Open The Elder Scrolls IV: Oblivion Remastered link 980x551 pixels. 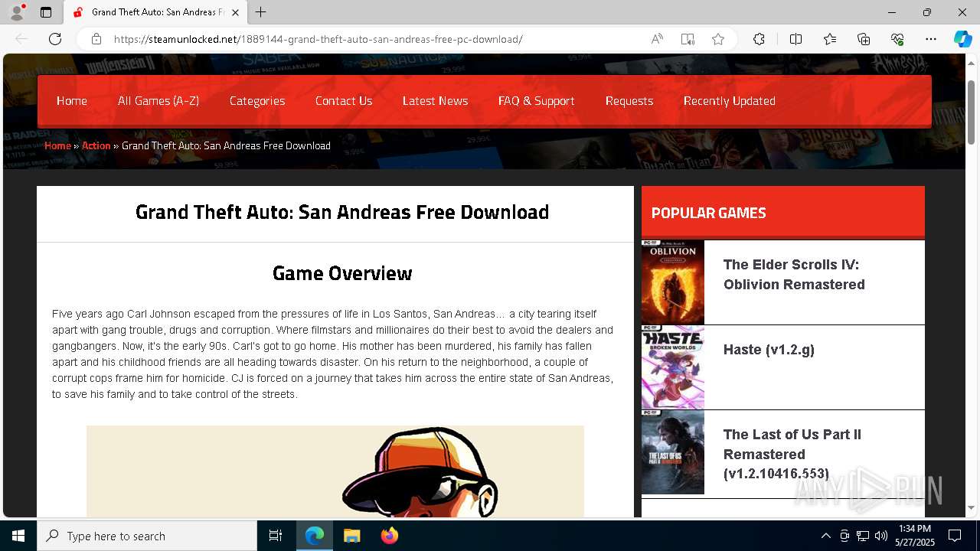pos(794,275)
